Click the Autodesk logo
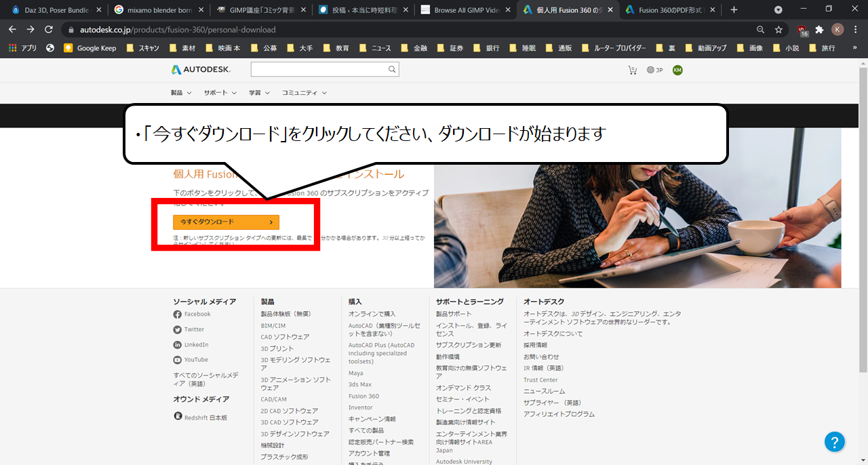This screenshot has height=465, width=868. point(201,70)
